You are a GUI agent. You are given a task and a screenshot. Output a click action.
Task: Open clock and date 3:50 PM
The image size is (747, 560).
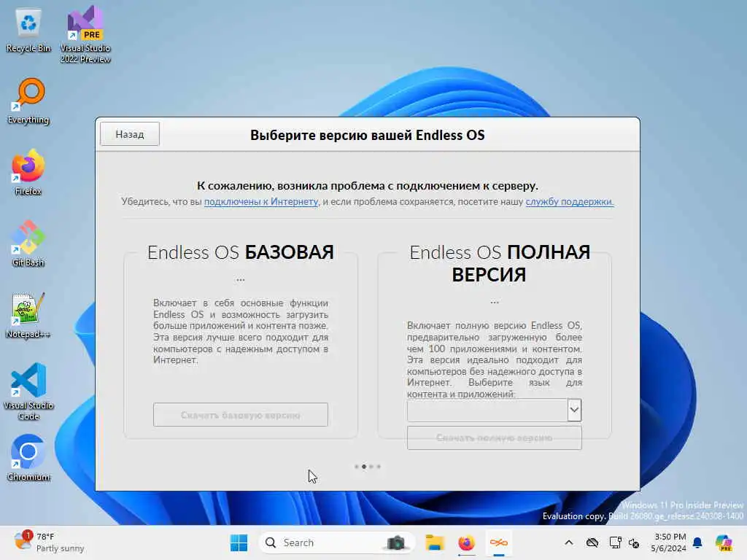[x=668, y=542]
